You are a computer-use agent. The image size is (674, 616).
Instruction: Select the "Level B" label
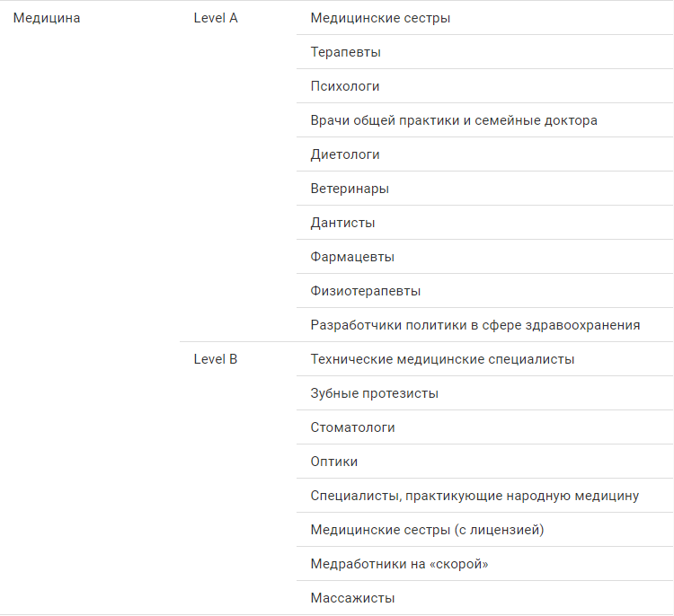[216, 359]
